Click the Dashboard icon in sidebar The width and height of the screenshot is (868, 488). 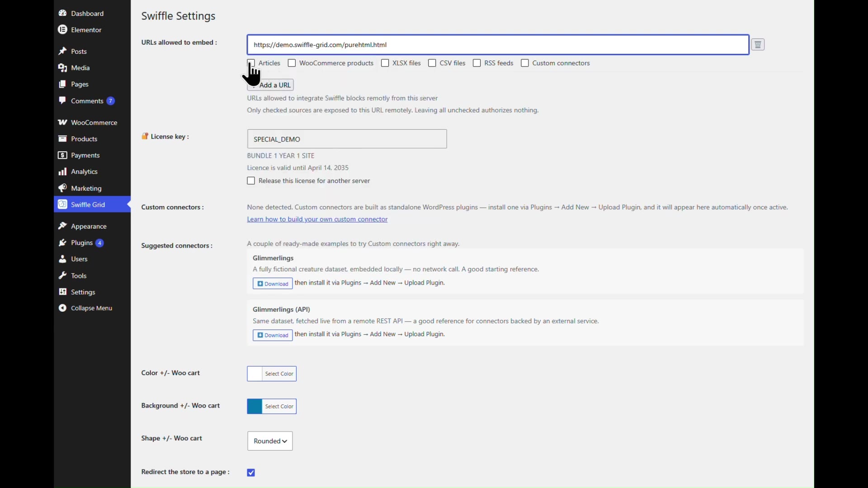(63, 13)
